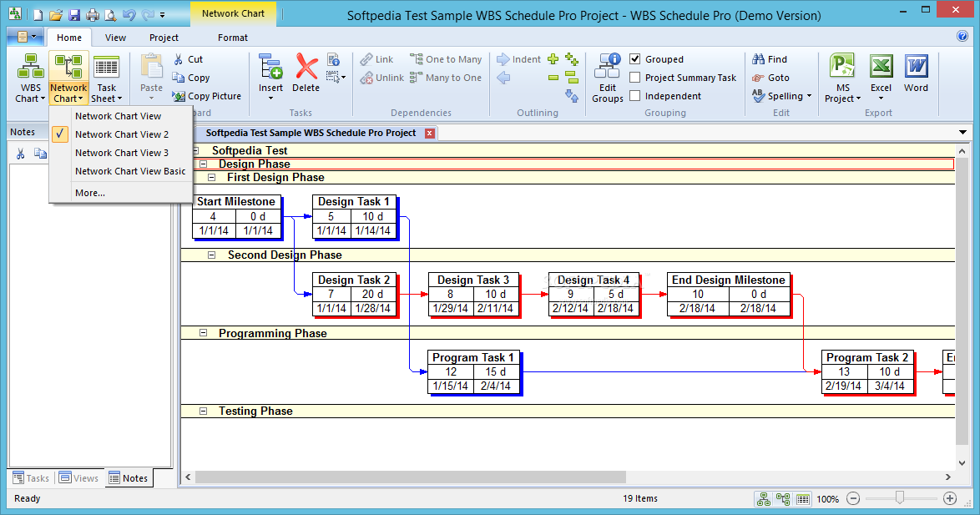Image resolution: width=980 pixels, height=515 pixels.
Task: Choose Network Chart View Basic
Action: (121, 171)
